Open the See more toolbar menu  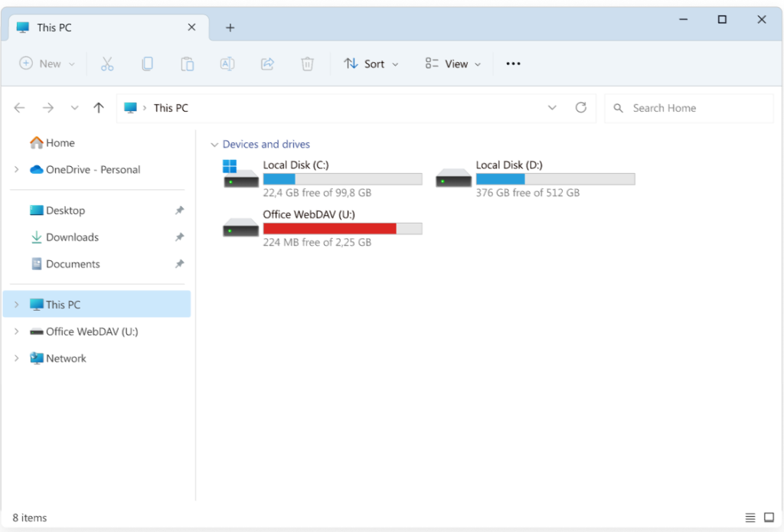pos(513,64)
